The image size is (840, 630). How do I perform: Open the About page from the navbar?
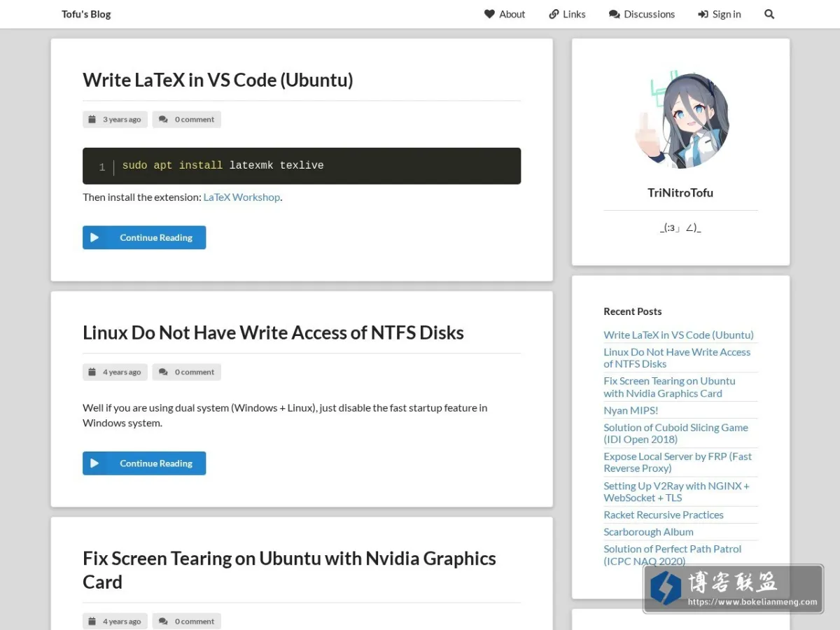click(x=505, y=14)
